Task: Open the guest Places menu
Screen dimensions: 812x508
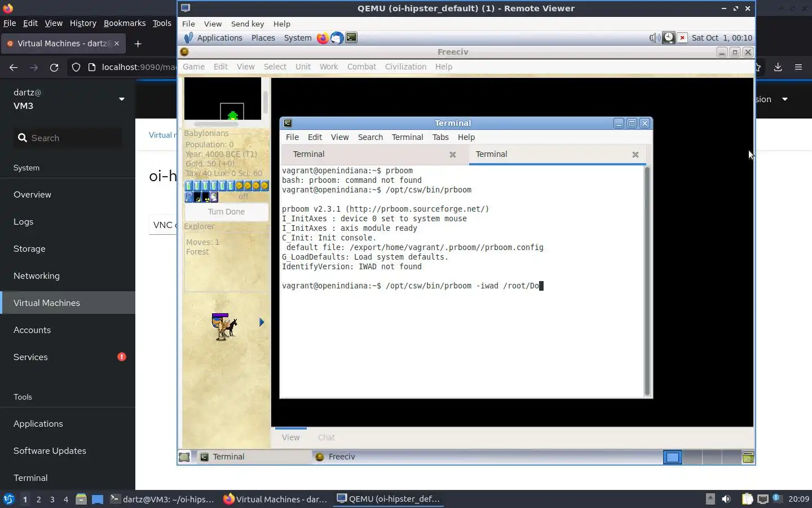Action: pyautogui.click(x=263, y=38)
